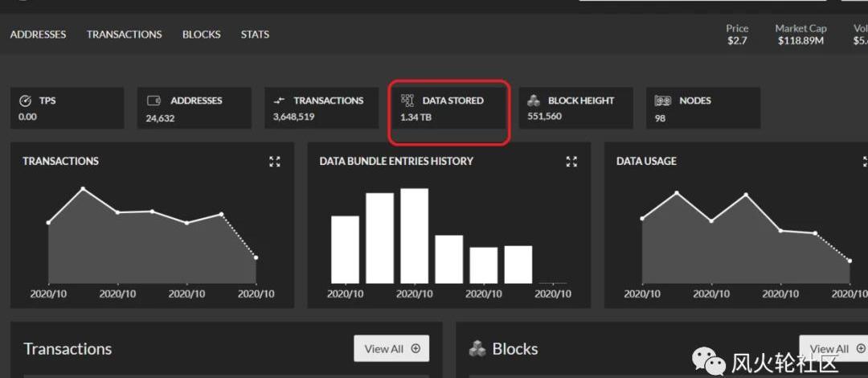Viewport: 868px width, 378px height.
Task: Click the TPS speedometer icon
Action: tap(25, 101)
